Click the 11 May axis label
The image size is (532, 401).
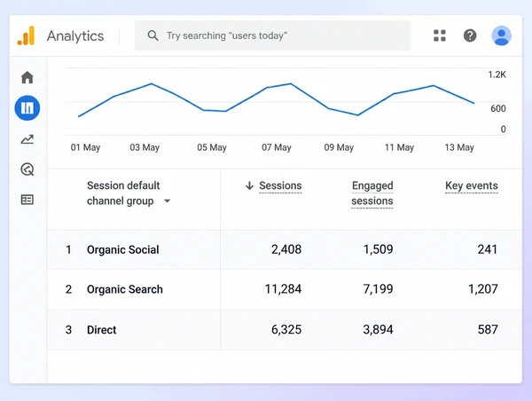(399, 147)
